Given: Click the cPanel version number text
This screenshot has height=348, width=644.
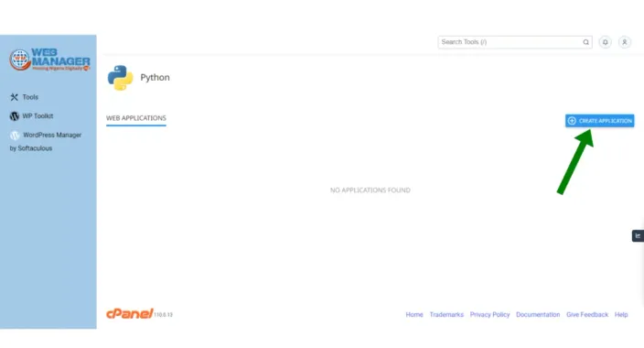Looking at the screenshot, I should coord(163,315).
